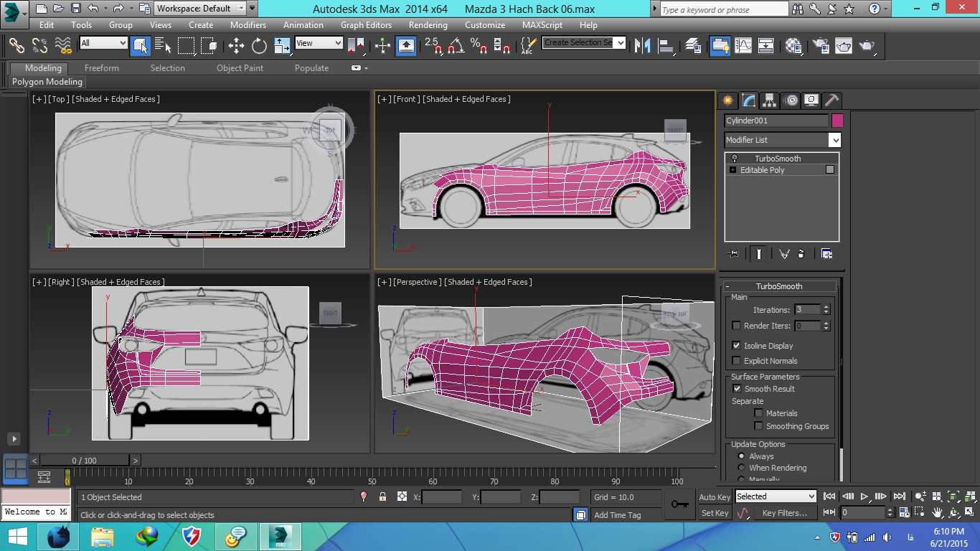Viewport: 980px width, 551px height.
Task: Open the Modifiers menu
Action: [x=248, y=24]
